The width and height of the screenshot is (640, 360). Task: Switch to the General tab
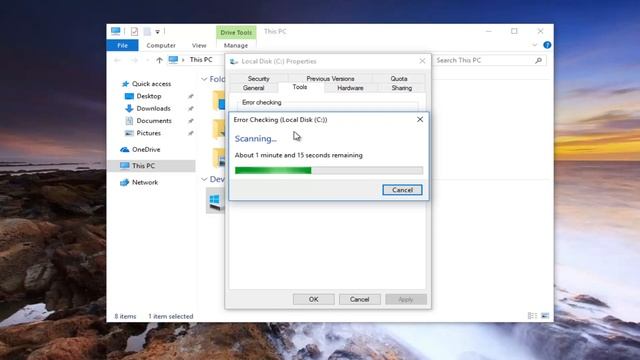coord(253,88)
